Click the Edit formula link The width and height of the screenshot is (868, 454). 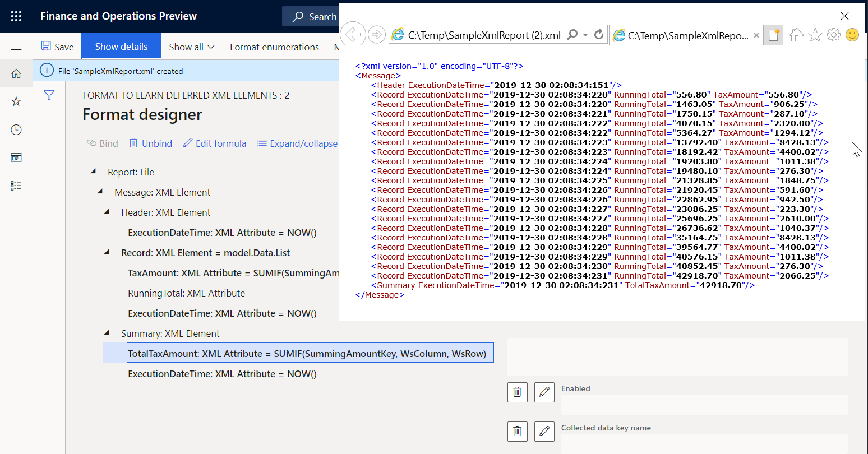pos(214,143)
